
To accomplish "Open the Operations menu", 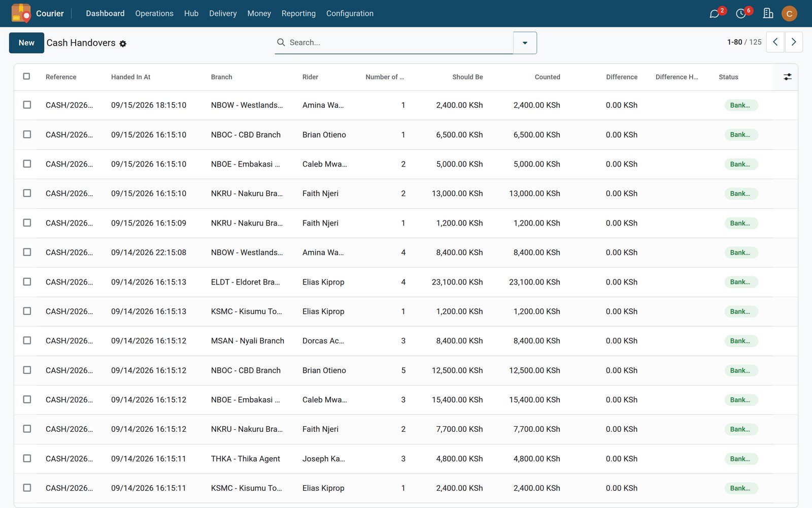I will tap(154, 13).
